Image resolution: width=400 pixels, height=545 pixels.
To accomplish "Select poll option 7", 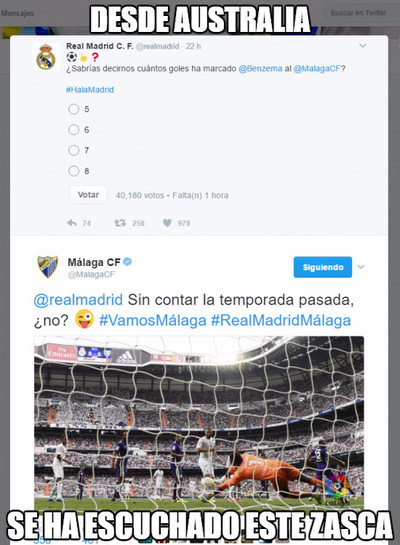I will 74,151.
